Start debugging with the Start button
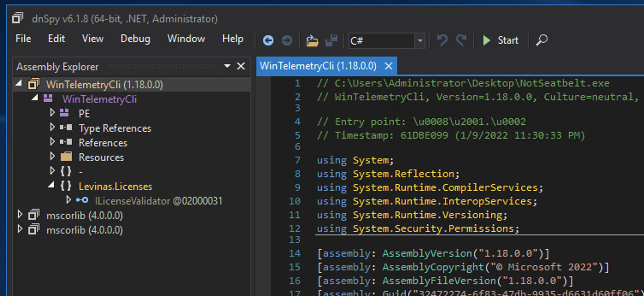Screen dimensions: 644x296 501,40
